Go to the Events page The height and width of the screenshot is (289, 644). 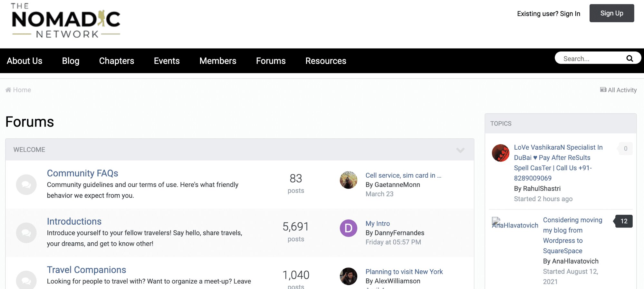(167, 61)
